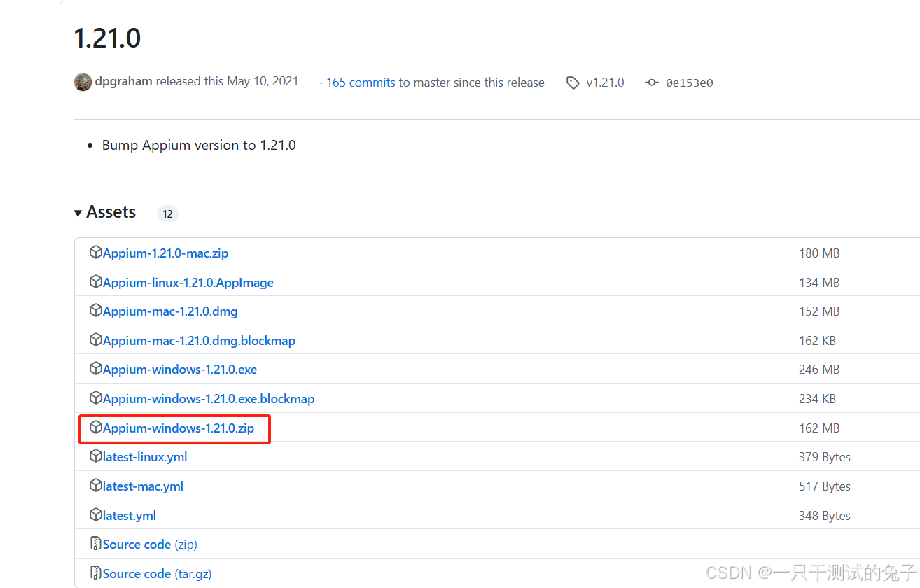Download Appium-windows-1.21.0.exe.blockmap
920x588 pixels.
pyautogui.click(x=209, y=399)
